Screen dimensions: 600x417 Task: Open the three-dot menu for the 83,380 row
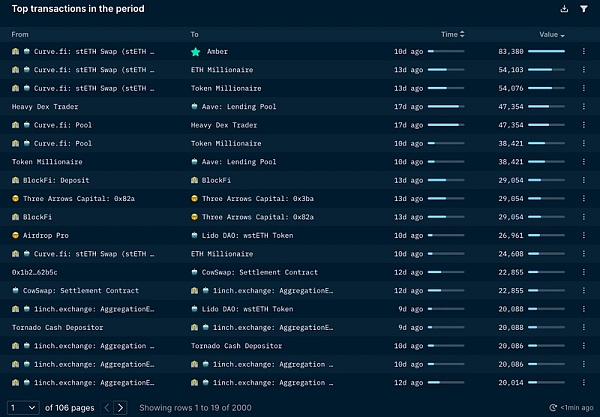[x=584, y=51]
